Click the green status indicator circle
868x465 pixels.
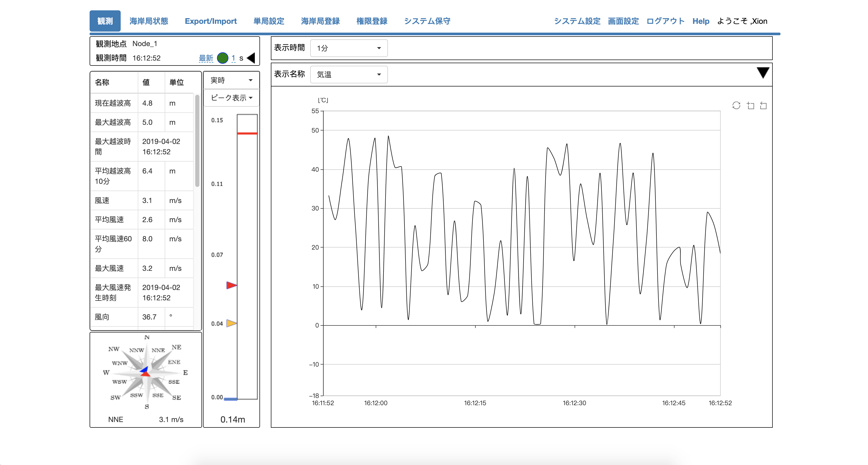(x=222, y=58)
